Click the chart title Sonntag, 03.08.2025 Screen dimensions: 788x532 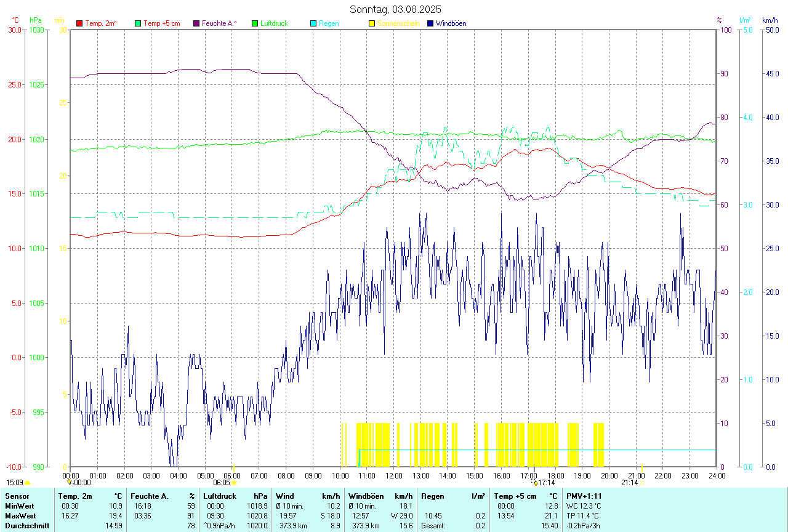click(x=395, y=9)
